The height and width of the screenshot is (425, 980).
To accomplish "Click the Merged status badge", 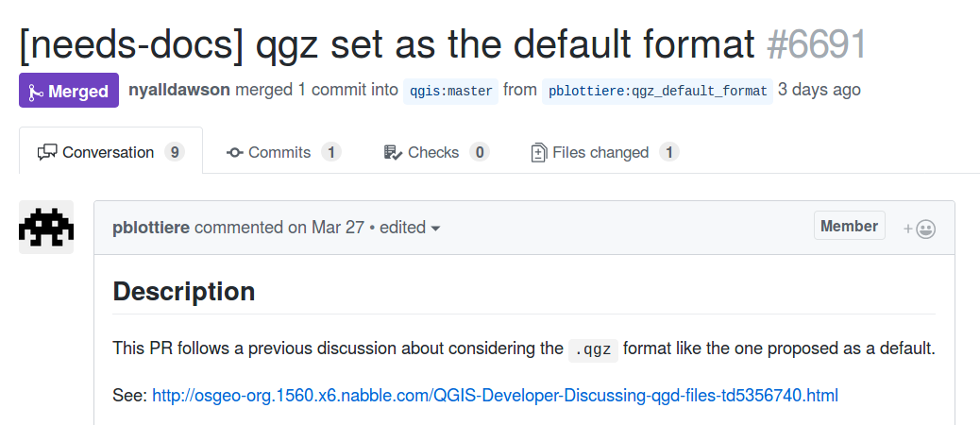I will [x=69, y=91].
